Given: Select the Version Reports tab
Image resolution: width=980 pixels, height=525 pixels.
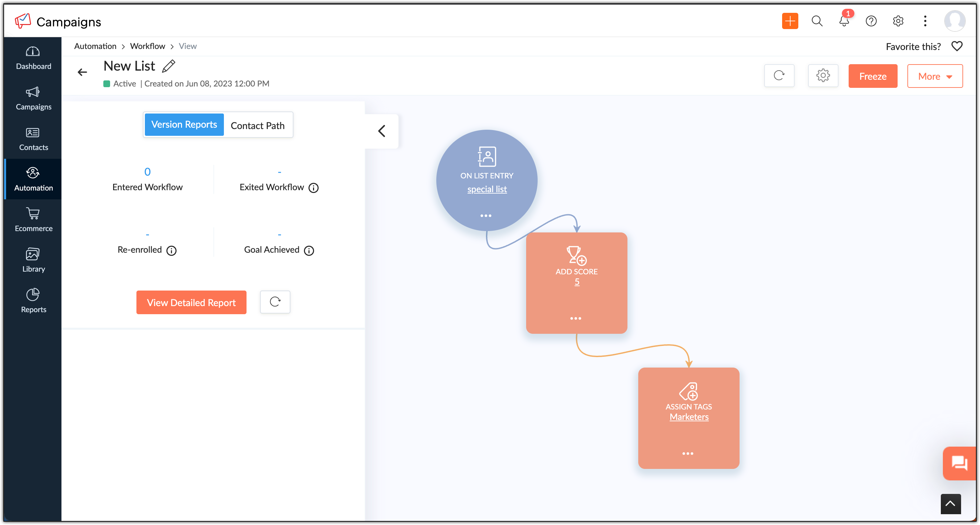Looking at the screenshot, I should tap(184, 124).
